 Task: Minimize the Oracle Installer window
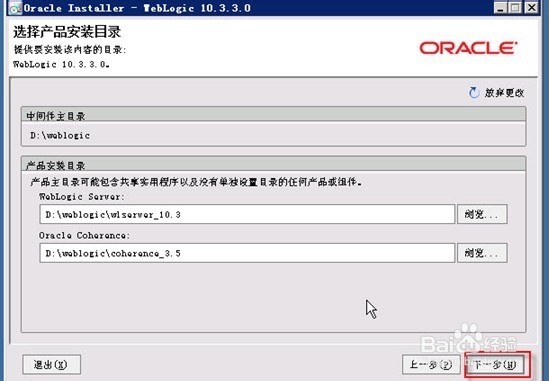500,8
